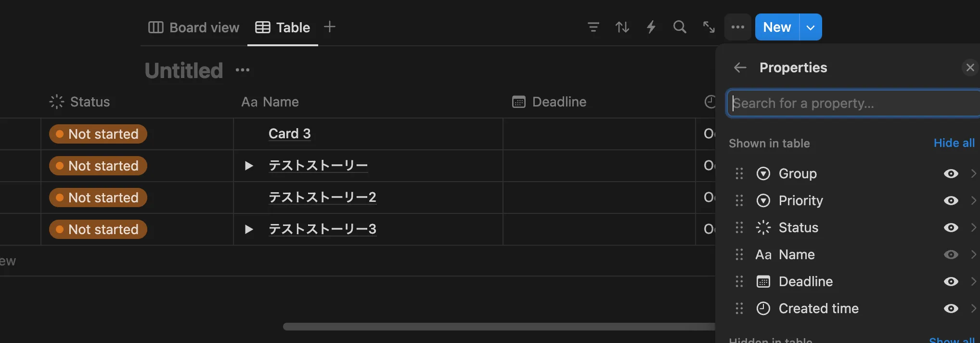Hide the Deadline property in table
The image size is (980, 343).
point(951,281)
